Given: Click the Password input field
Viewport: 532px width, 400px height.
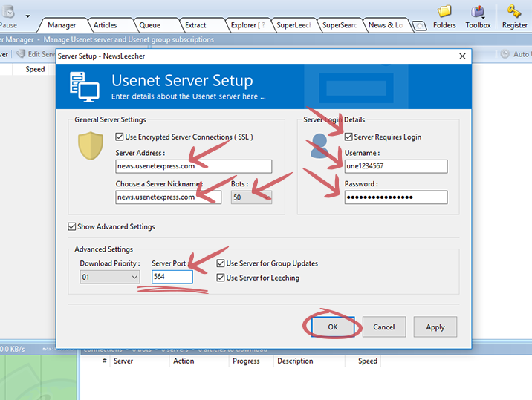Looking at the screenshot, I should click(396, 197).
